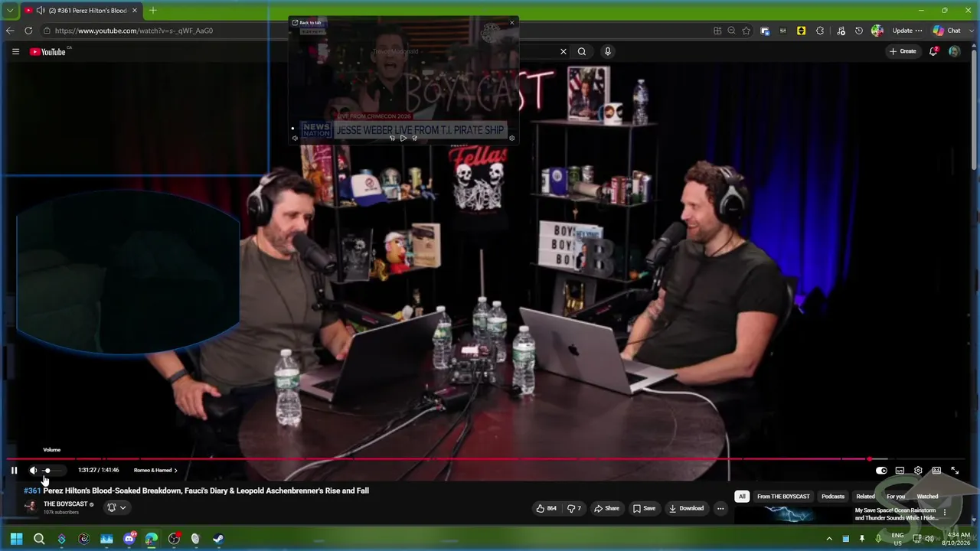This screenshot has height=551, width=980.
Task: Open Discord from the taskbar
Action: tap(129, 539)
